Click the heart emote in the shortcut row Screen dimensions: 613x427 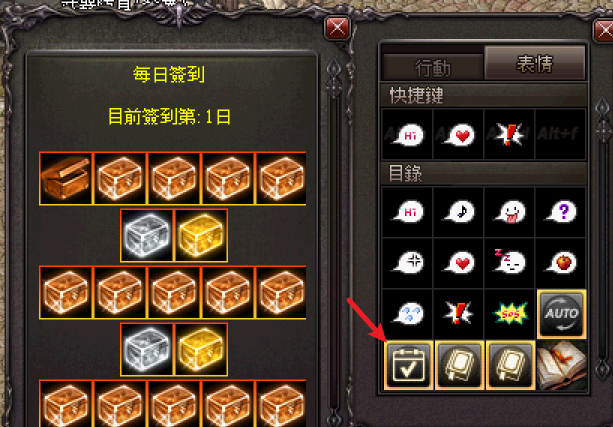tap(459, 135)
